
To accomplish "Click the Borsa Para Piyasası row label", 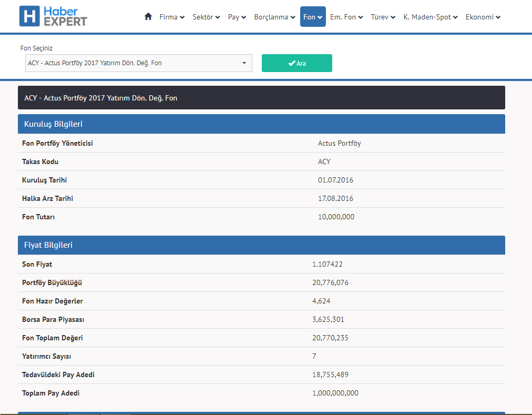I will 53,319.
